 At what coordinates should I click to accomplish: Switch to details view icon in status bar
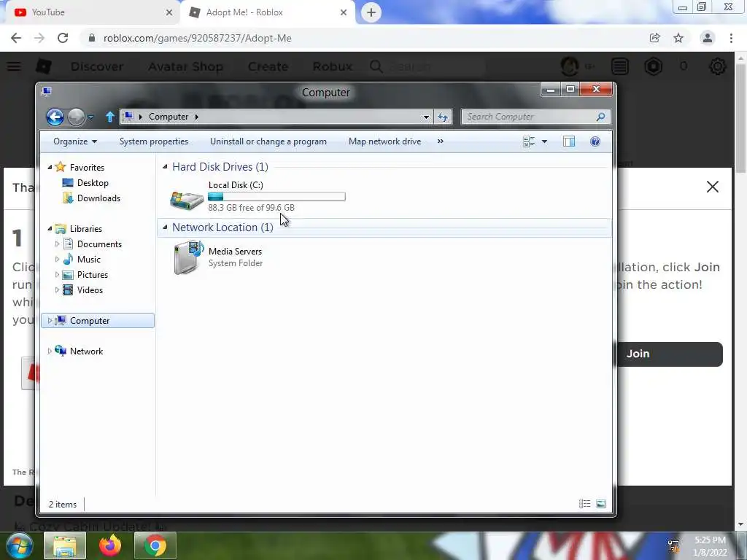click(x=584, y=504)
